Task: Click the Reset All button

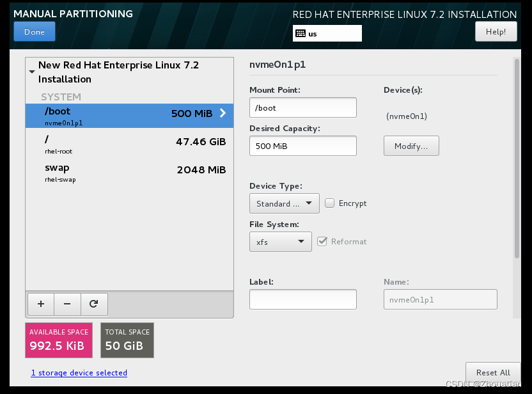Action: tap(493, 373)
